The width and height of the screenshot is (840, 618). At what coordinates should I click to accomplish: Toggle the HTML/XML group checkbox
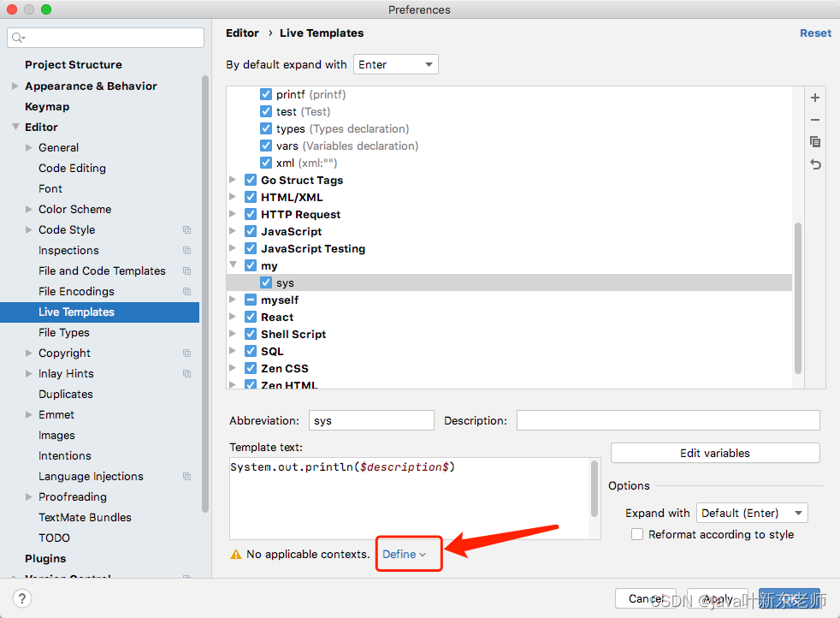[250, 197]
